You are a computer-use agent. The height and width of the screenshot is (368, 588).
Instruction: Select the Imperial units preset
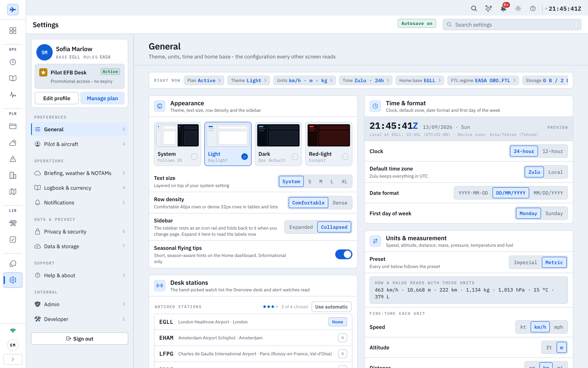(525, 262)
